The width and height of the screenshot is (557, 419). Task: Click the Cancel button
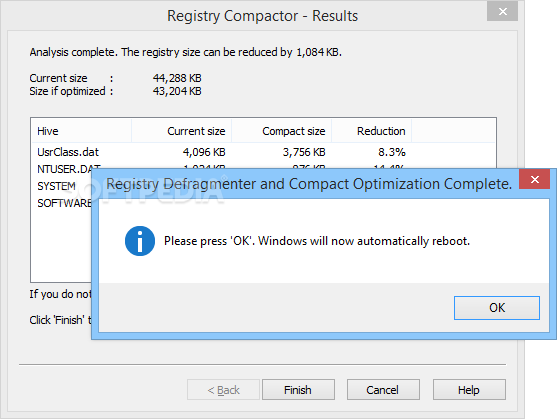tap(383, 390)
